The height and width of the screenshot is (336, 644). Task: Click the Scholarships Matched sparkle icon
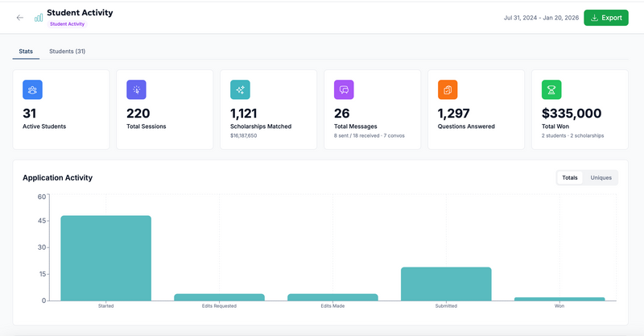point(240,89)
